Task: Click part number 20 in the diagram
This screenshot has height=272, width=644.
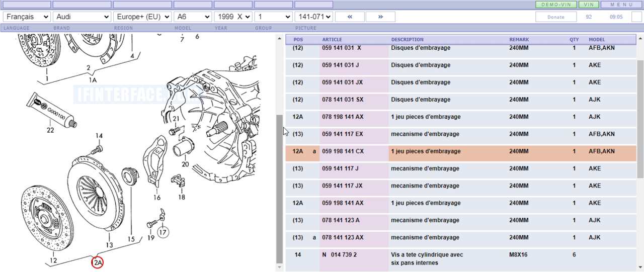Action: [x=185, y=164]
